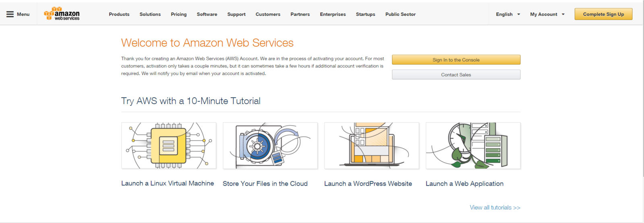The height and width of the screenshot is (223, 644).
Task: Follow the Launch a Linux Virtual Machine link
Action: click(x=167, y=183)
